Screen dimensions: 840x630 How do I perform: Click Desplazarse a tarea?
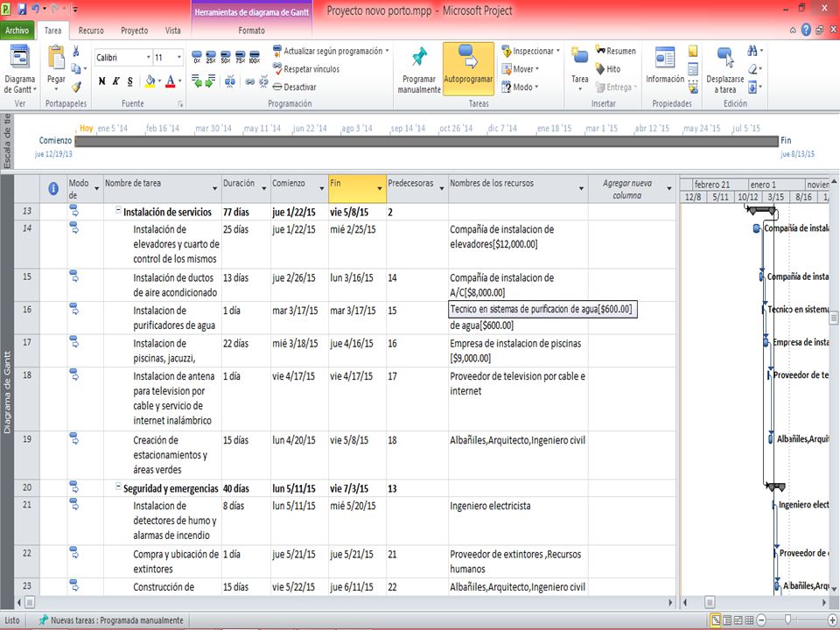724,70
